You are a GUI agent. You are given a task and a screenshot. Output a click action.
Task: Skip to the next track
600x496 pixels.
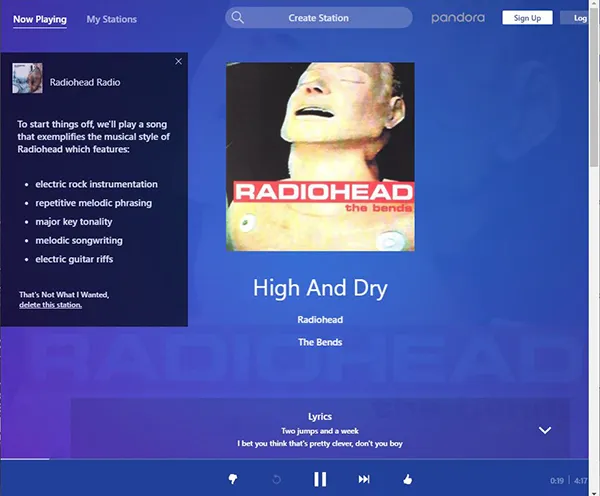click(364, 479)
